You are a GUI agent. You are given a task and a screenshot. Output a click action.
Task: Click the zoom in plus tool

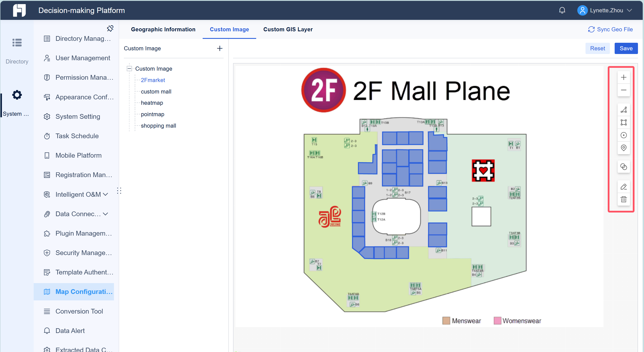pos(623,77)
